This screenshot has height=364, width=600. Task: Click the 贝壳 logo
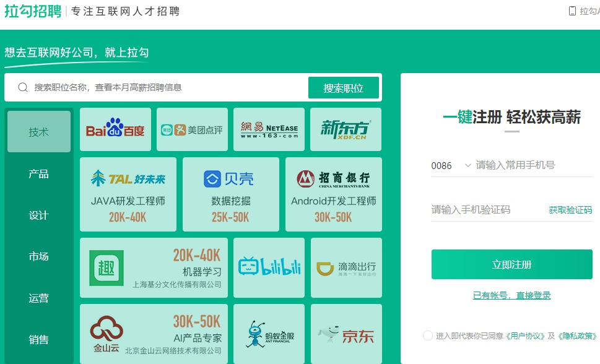click(x=229, y=179)
